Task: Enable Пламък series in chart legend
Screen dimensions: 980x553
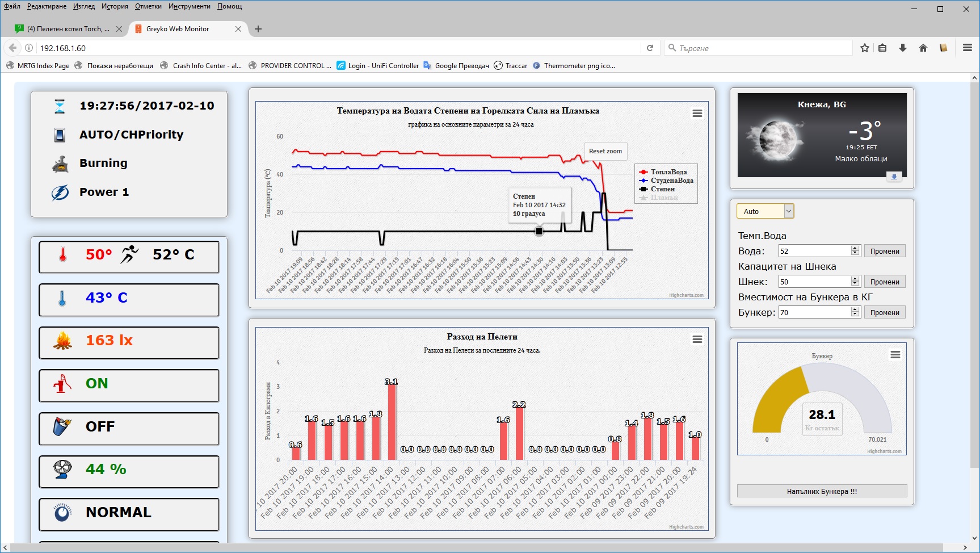Action: (663, 198)
